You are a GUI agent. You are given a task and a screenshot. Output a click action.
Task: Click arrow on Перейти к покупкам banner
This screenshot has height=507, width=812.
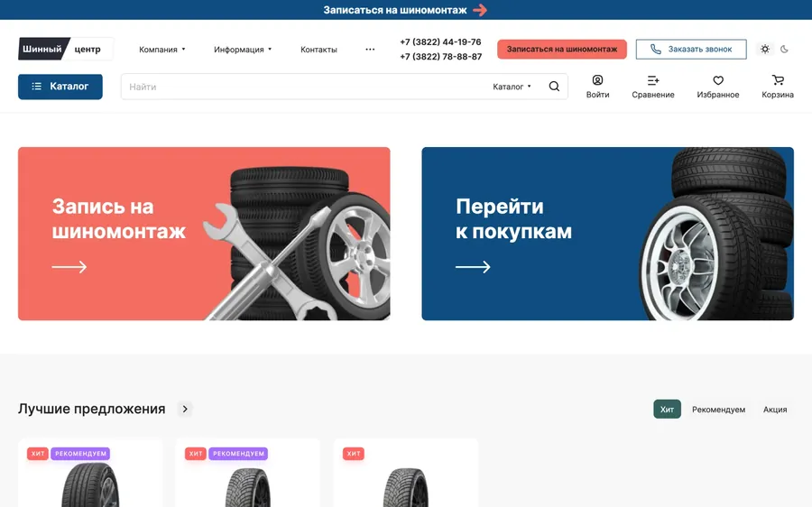click(x=473, y=267)
